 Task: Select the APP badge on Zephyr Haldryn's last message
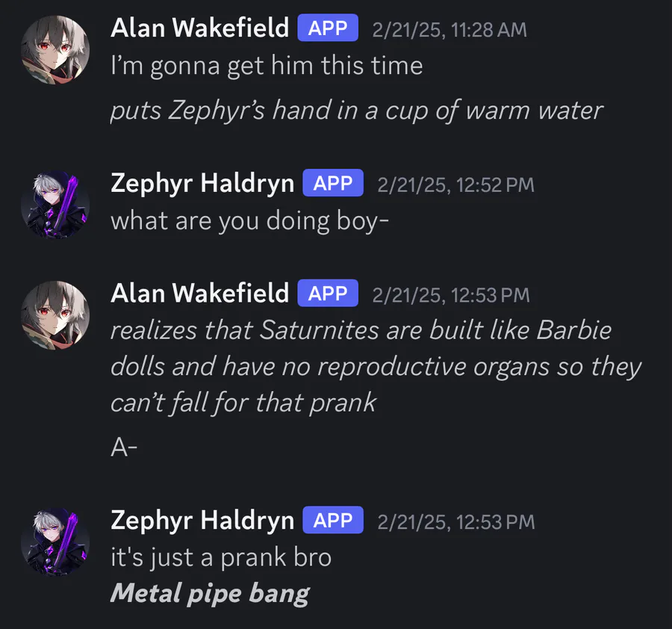333,520
